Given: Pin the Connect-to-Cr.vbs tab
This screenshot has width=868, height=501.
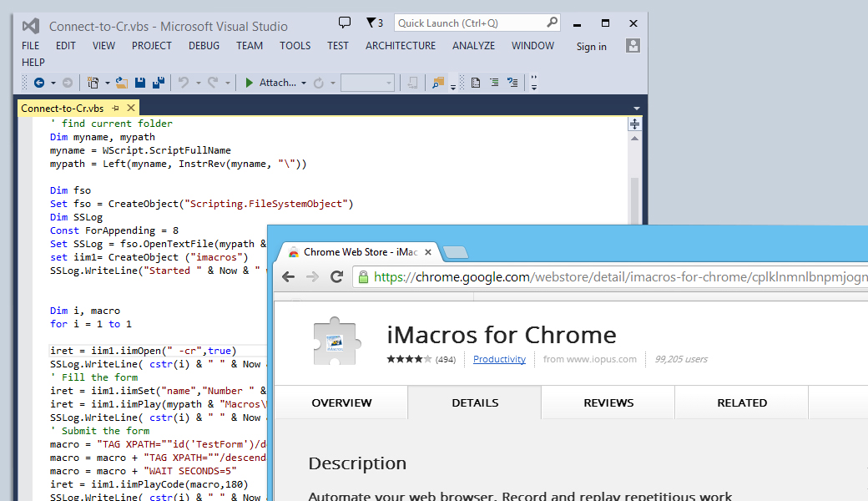Looking at the screenshot, I should coord(116,108).
